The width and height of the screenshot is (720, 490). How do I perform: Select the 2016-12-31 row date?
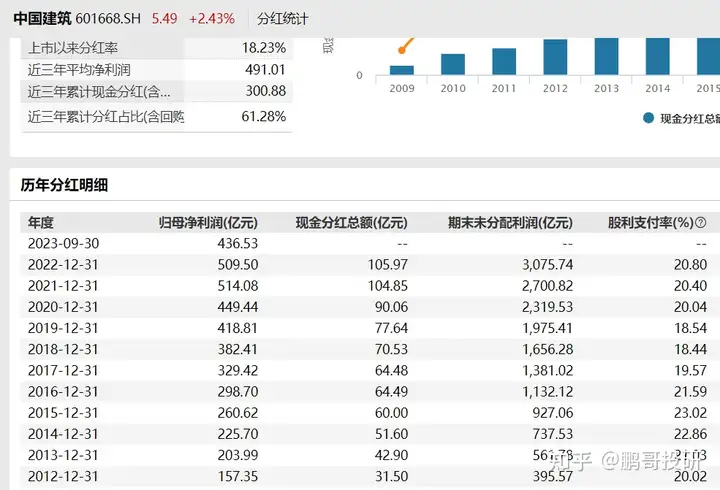[63, 391]
